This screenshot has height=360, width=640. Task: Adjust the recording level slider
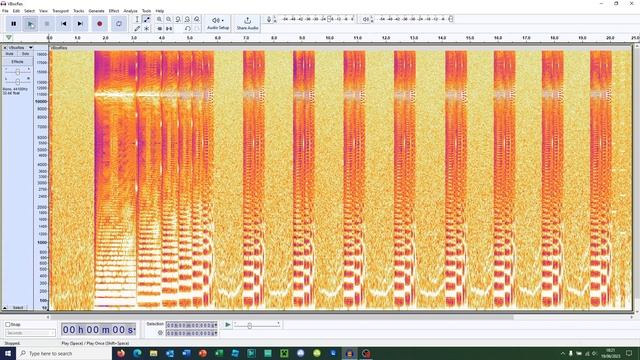[330, 19]
